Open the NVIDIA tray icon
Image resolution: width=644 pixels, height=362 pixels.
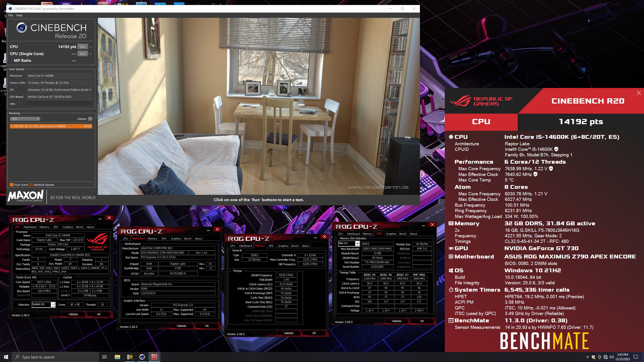pyautogui.click(x=587, y=357)
